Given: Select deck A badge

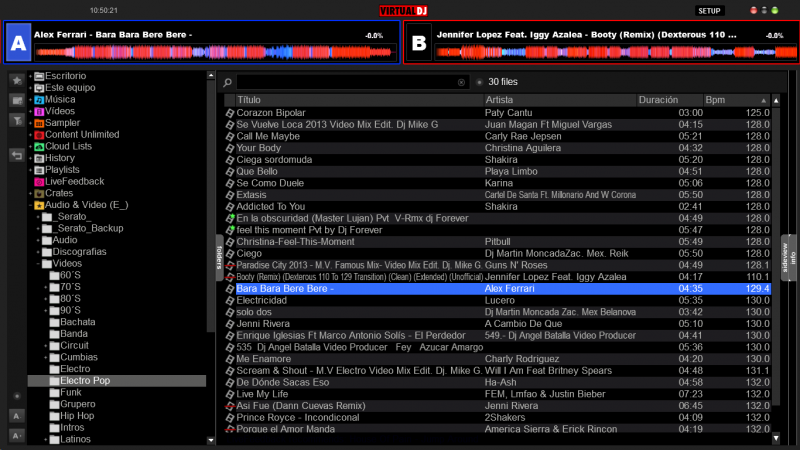Looking at the screenshot, I should pos(17,43).
